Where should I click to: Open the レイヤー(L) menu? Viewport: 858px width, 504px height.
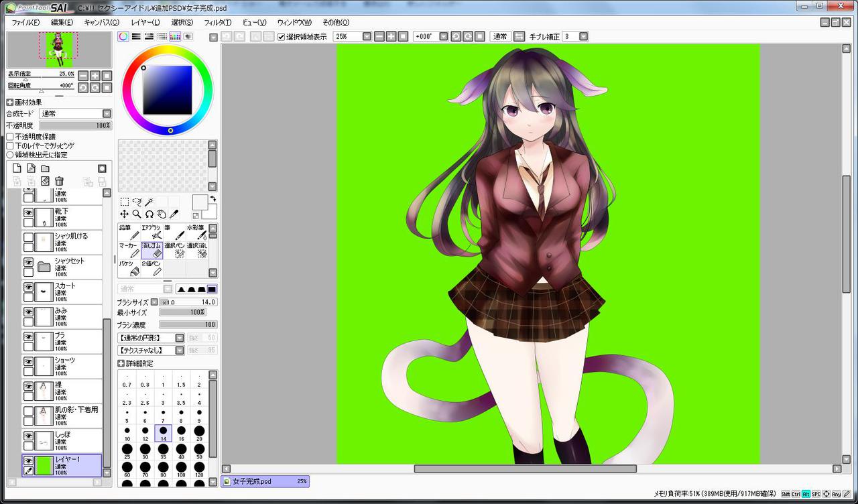pos(145,22)
